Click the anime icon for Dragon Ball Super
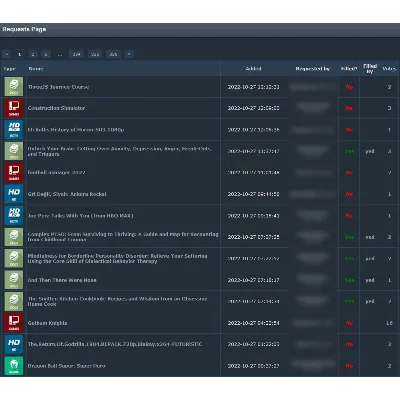The height and width of the screenshot is (400, 400). coord(14,366)
